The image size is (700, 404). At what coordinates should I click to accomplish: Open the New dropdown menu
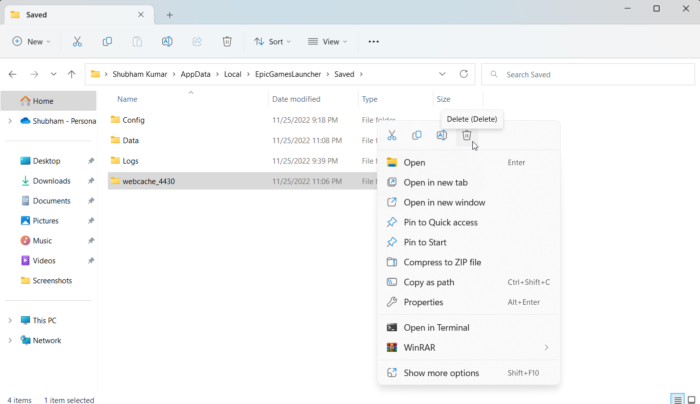coord(31,42)
